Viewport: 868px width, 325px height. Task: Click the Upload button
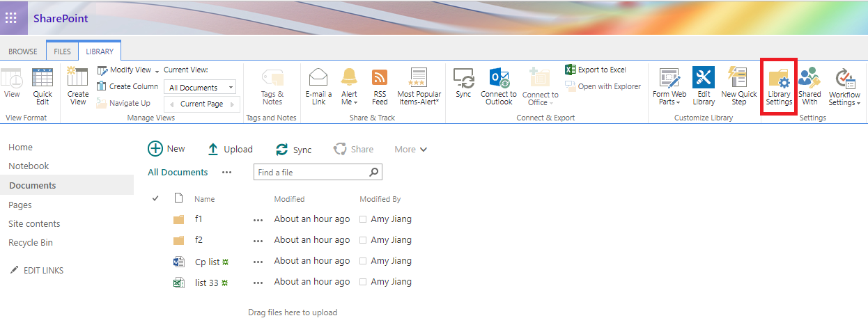(x=231, y=149)
